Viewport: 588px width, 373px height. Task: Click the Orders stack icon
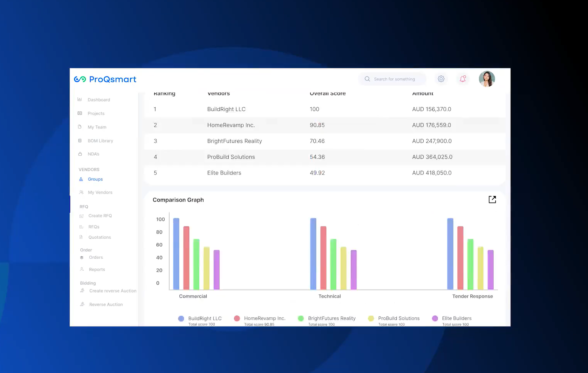pos(82,258)
